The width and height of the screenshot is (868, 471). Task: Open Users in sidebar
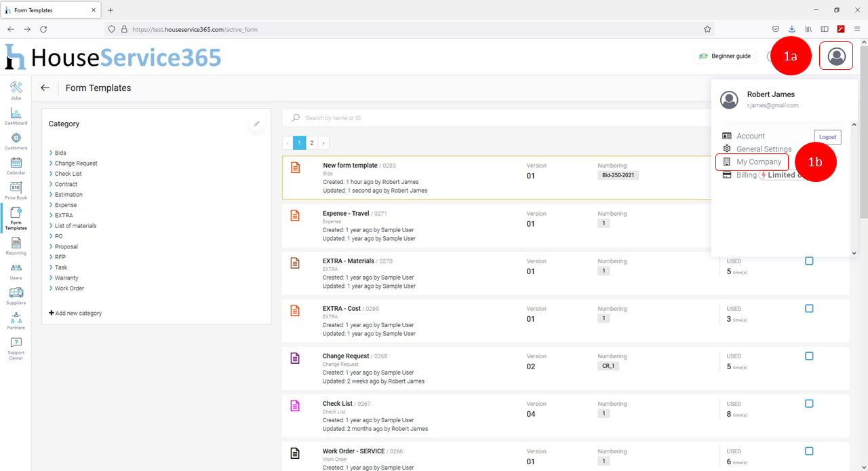click(16, 271)
